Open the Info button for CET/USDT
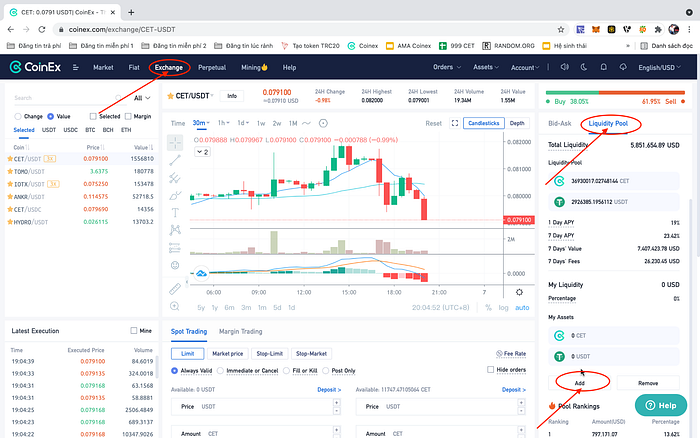The image size is (700, 438). (x=232, y=96)
